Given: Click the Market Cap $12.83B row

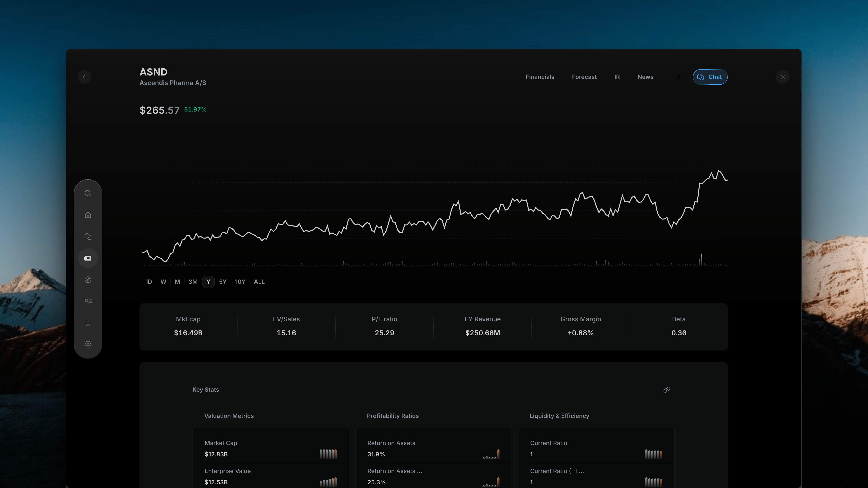Looking at the screenshot, I should (271, 449).
